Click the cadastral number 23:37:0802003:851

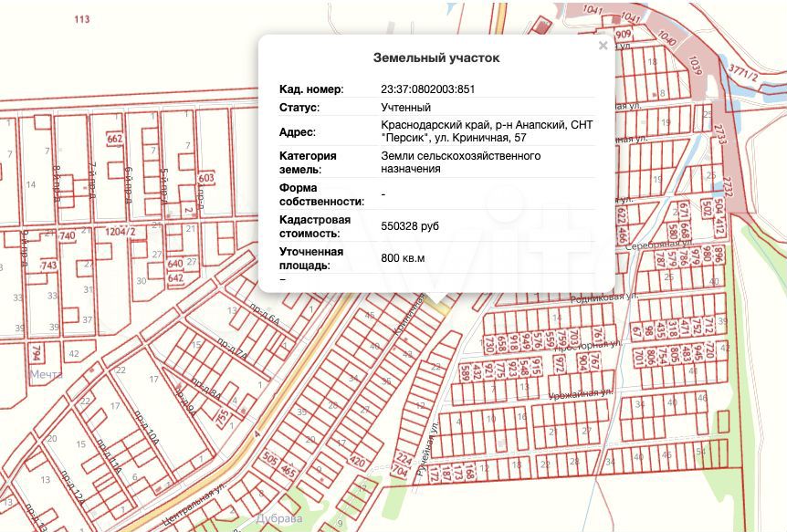(427, 89)
